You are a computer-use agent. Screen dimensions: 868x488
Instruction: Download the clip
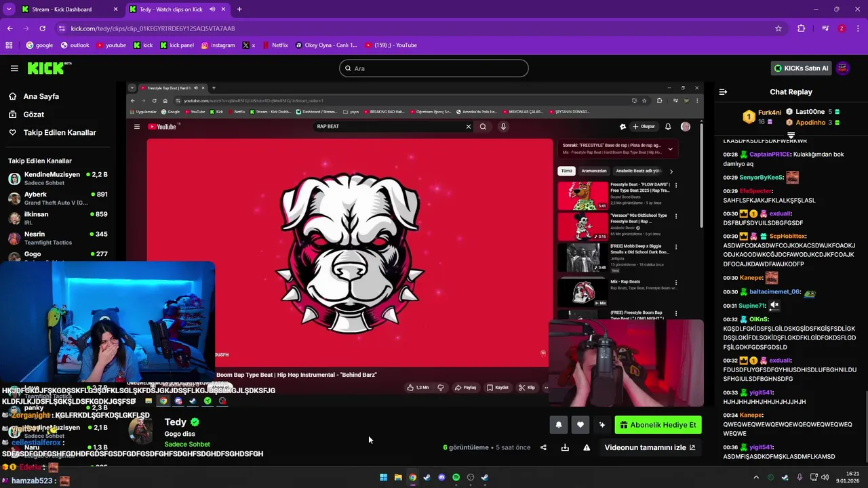[x=565, y=447]
